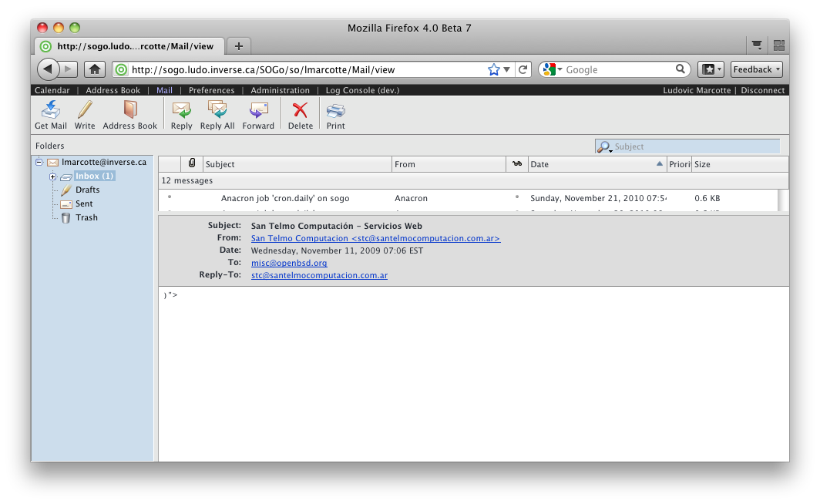Image resolution: width=820 pixels, height=504 pixels.
Task: Open the search criteria dropdown magnifier
Action: pos(605,146)
